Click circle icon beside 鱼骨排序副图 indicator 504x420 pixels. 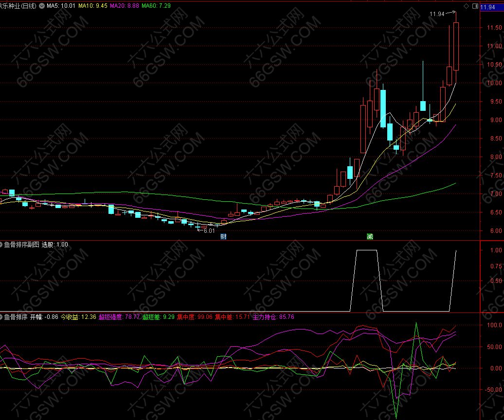coord(1,245)
